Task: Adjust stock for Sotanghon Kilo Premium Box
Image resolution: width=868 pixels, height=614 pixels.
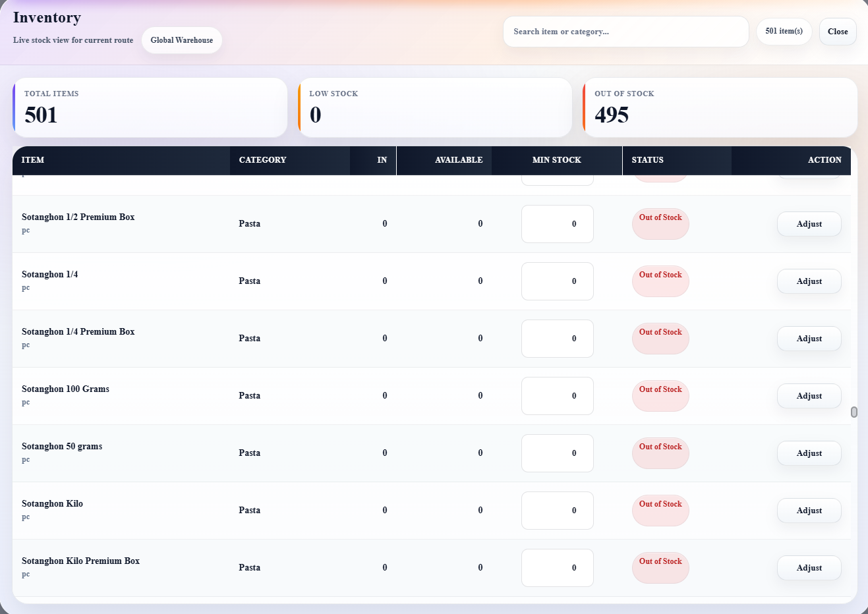Action: (809, 568)
